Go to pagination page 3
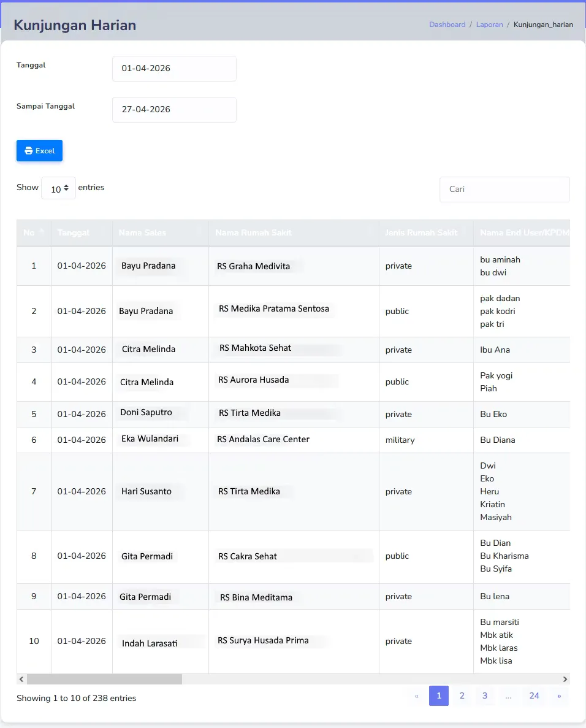The width and height of the screenshot is (586, 728). 485,695
